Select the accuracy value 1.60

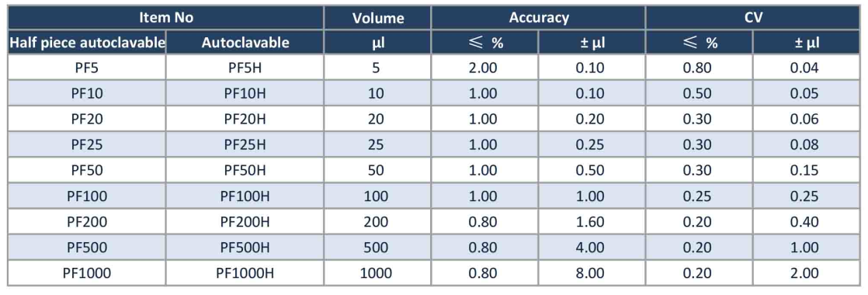point(592,221)
